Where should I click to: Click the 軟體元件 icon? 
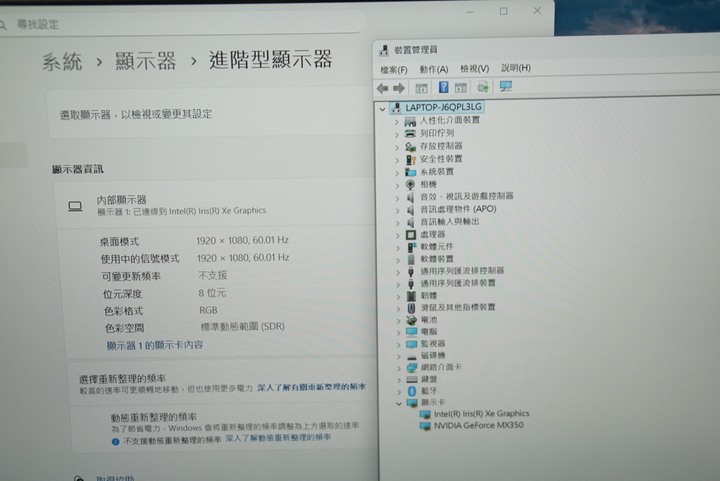click(411, 247)
